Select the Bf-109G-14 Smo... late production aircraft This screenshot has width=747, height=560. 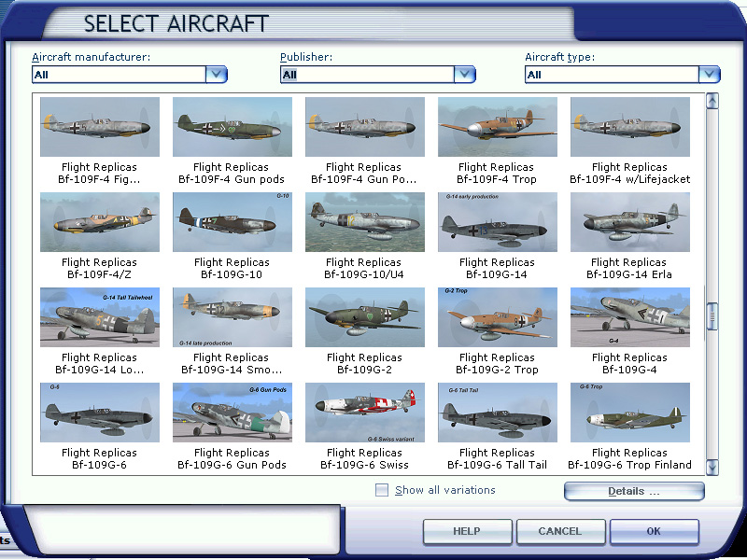tap(232, 317)
